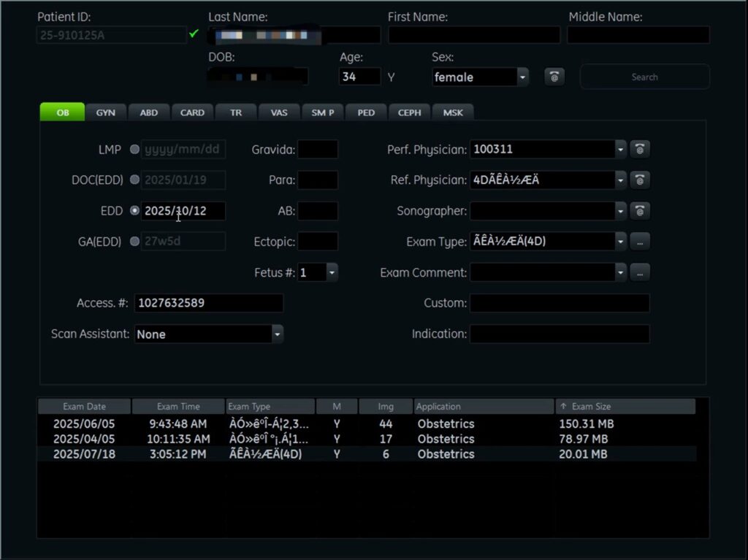Click the green checkmark next to Patient ID

[194, 34]
